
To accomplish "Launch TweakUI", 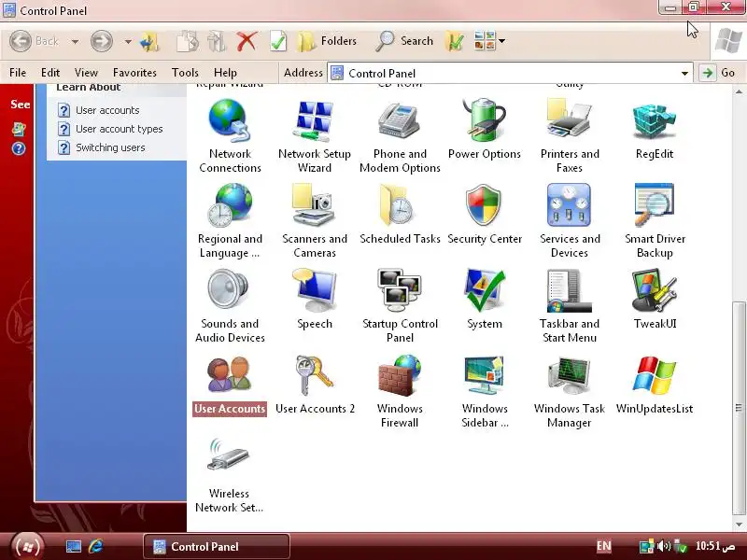I will click(655, 299).
